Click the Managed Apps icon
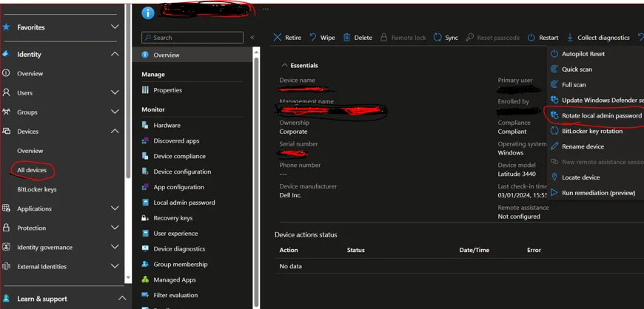The height and width of the screenshot is (309, 644). click(146, 280)
